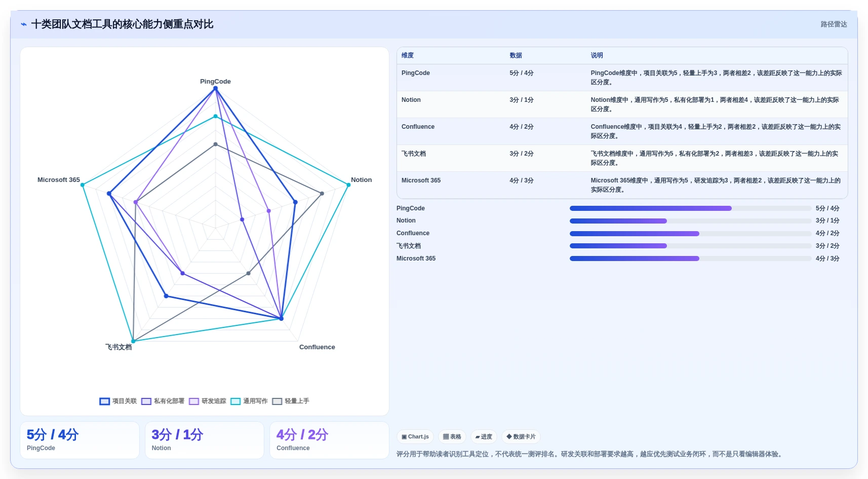The width and height of the screenshot is (868, 479).
Task: Click the footnote text about 评分用于帮助读者
Action: click(x=590, y=454)
